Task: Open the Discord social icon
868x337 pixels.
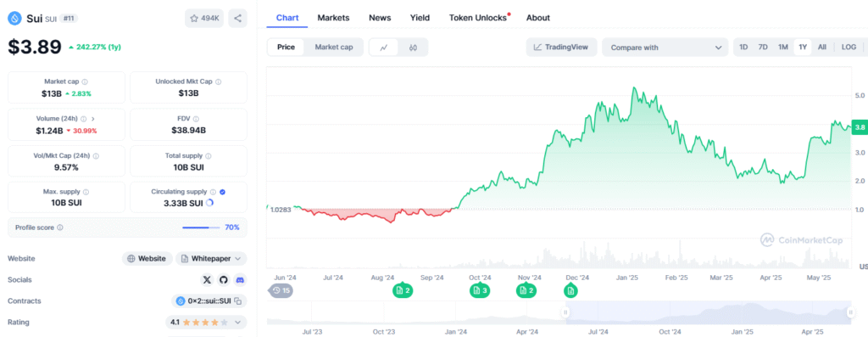Action: coord(240,280)
